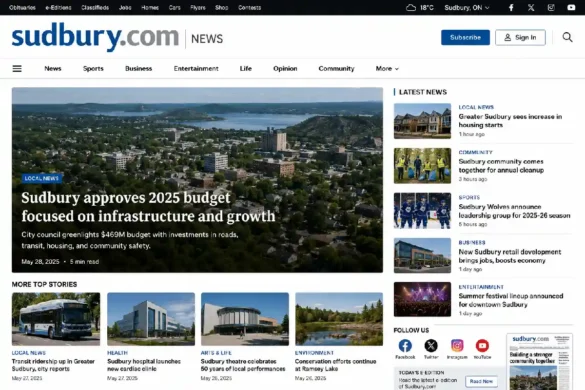Click Read Now e-edition button
Viewport: 585px width, 390px height.
point(481,381)
